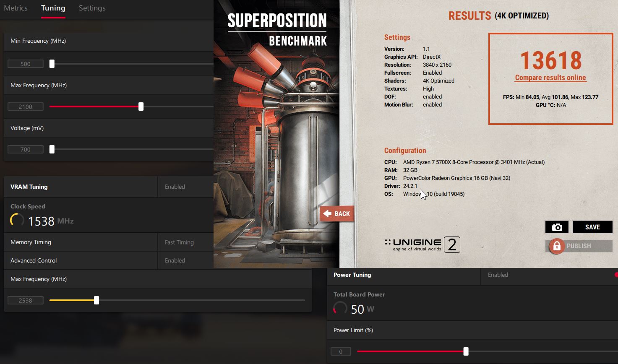Image resolution: width=618 pixels, height=364 pixels.
Task: Click the 13618 benchmark score
Action: [x=551, y=60]
